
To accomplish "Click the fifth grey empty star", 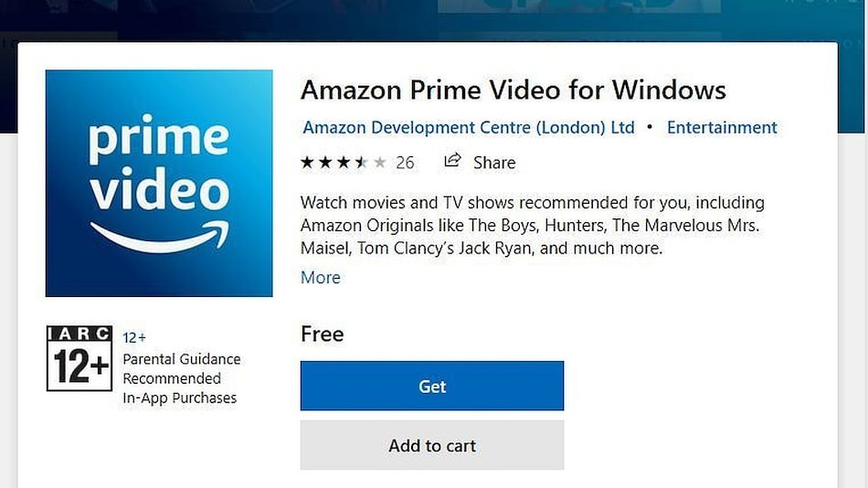I will point(380,163).
